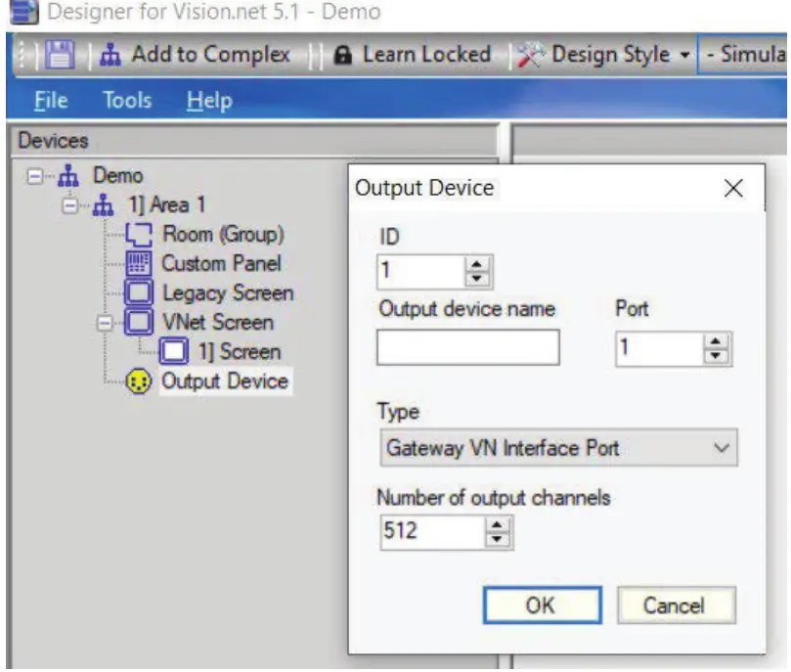This screenshot has height=672, width=791.
Task: Select the Demo tree label
Action: coord(118,175)
